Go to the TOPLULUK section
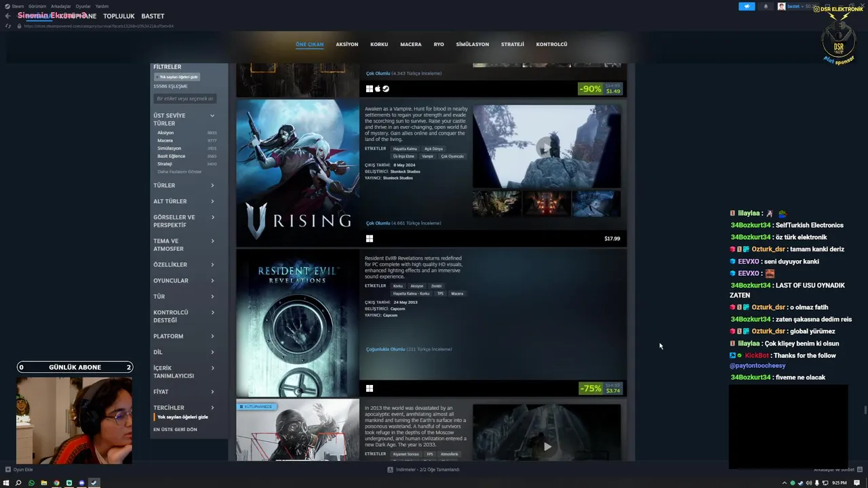868x488 pixels. pyautogui.click(x=119, y=16)
